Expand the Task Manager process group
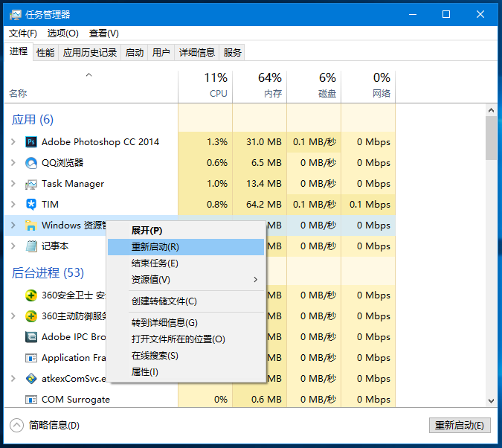Viewport: 502px width, 448px height. [13, 184]
